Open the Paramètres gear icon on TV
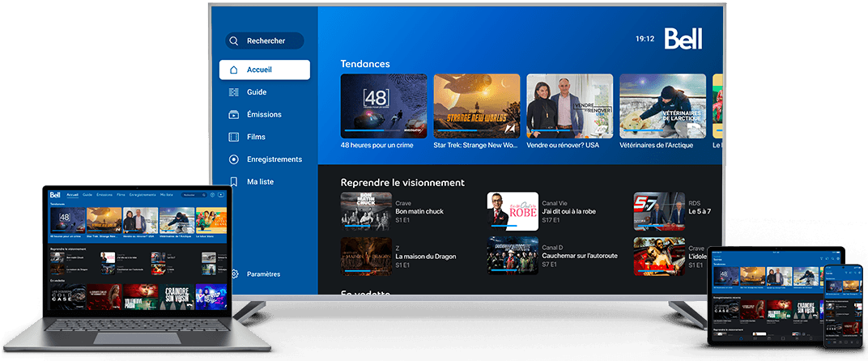Viewport: 868px width, 361px height. pyautogui.click(x=235, y=274)
